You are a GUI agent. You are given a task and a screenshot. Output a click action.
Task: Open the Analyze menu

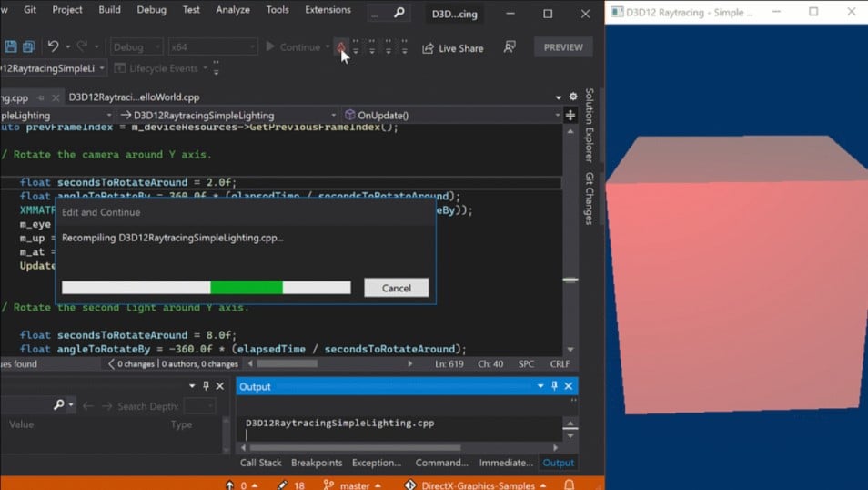pyautogui.click(x=233, y=9)
